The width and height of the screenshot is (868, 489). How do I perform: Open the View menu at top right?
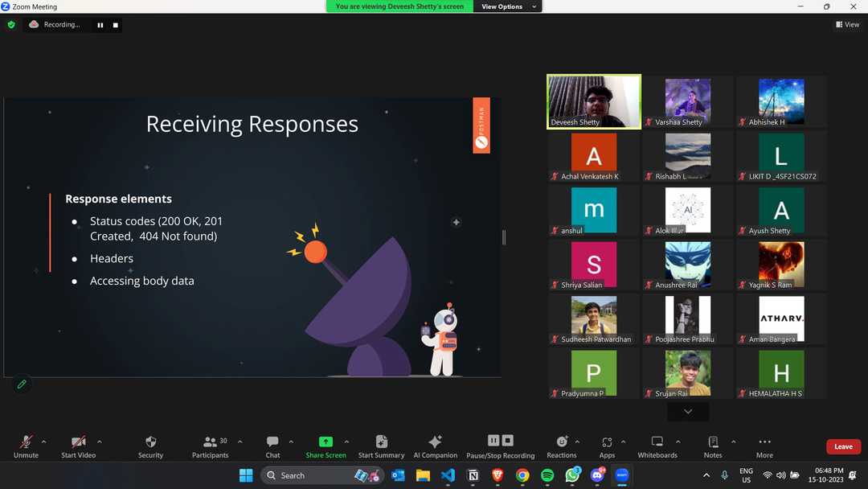847,24
